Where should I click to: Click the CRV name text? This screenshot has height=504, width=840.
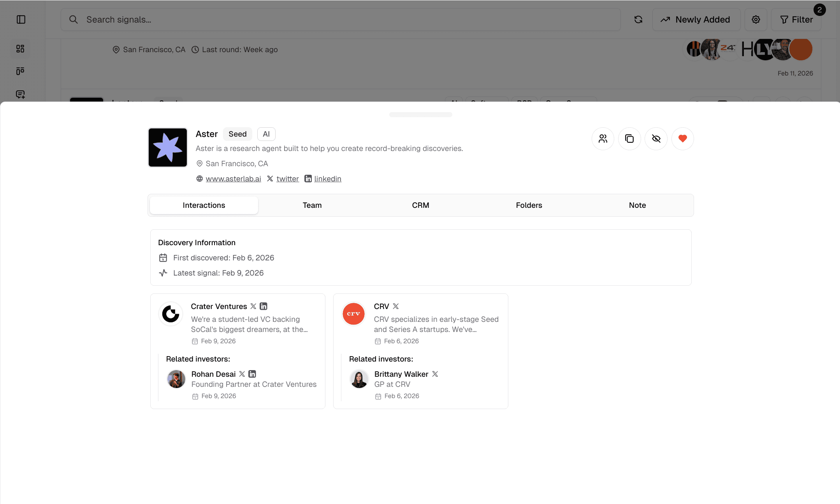coord(381,306)
